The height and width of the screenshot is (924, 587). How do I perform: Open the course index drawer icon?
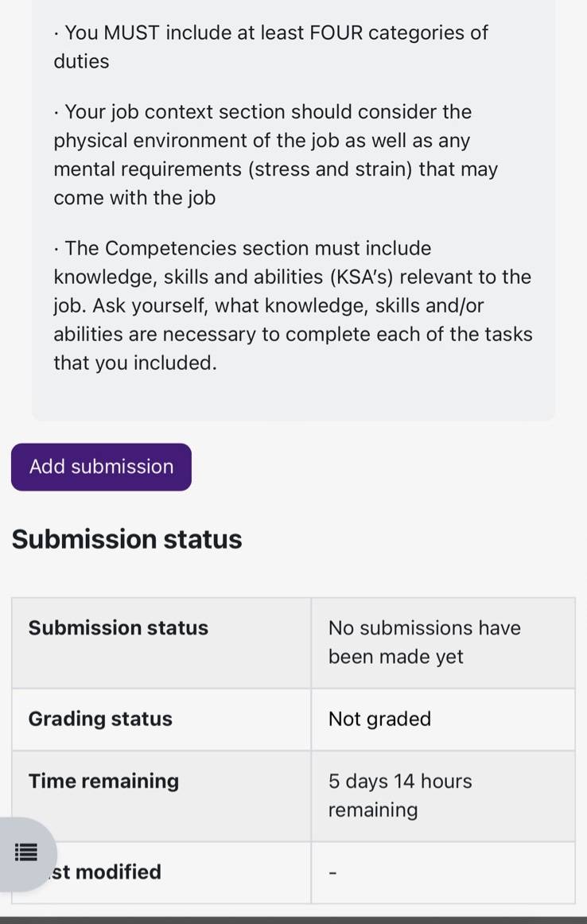(26, 852)
